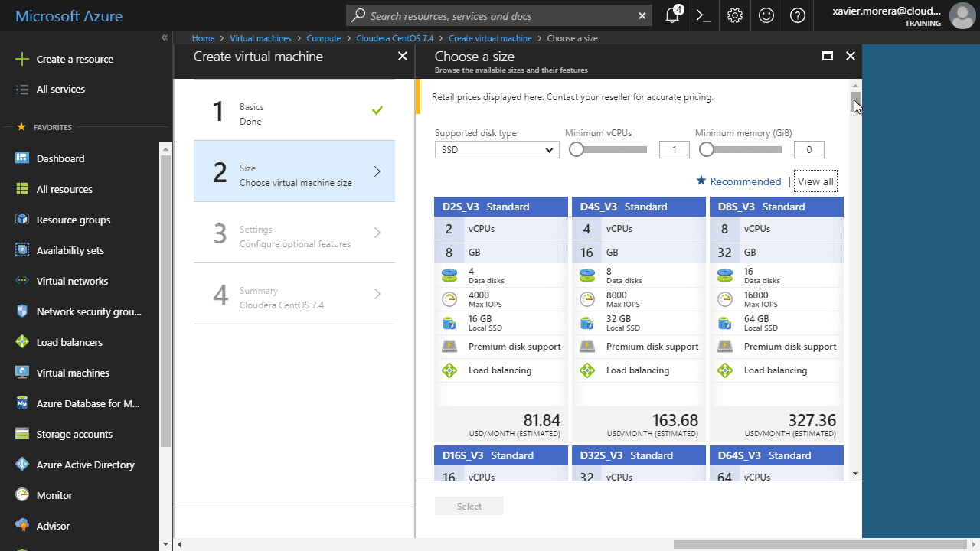Screen dimensions: 980x551
Task: Click the All resources grid icon
Action: (x=22, y=189)
